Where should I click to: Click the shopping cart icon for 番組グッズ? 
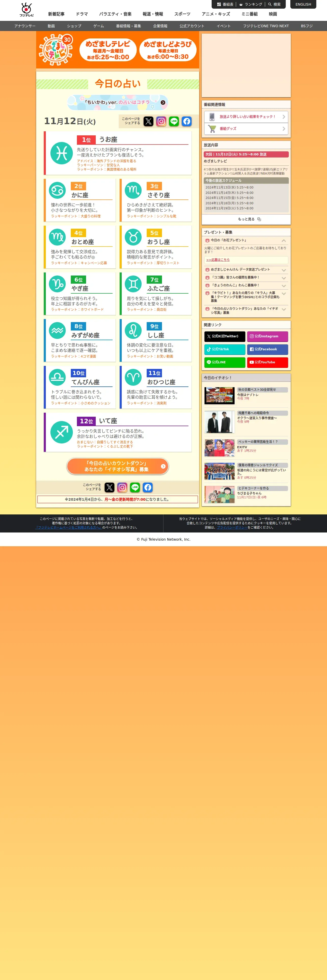212,129
